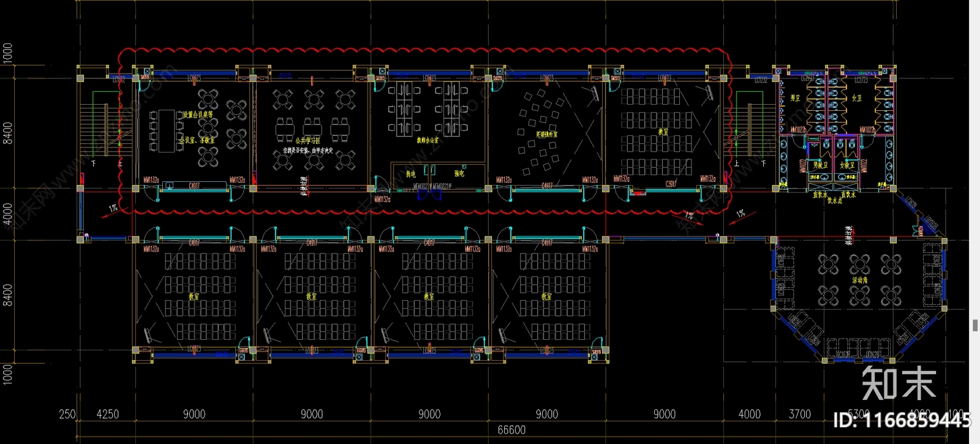Screen dimensions: 980x444
Task: Select the 弱电 room label
Action: pyautogui.click(x=410, y=174)
